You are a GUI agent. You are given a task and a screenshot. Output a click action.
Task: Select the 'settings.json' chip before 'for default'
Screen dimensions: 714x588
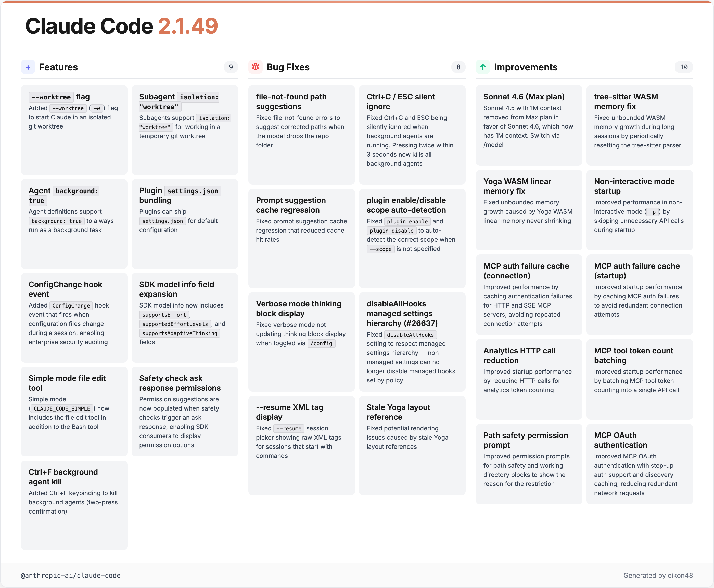coord(163,221)
